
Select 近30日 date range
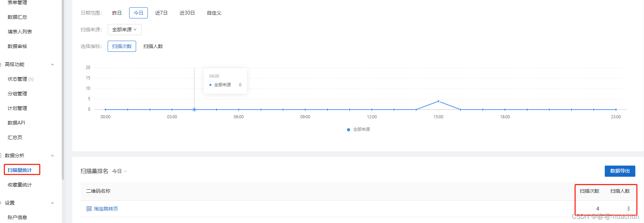(187, 13)
